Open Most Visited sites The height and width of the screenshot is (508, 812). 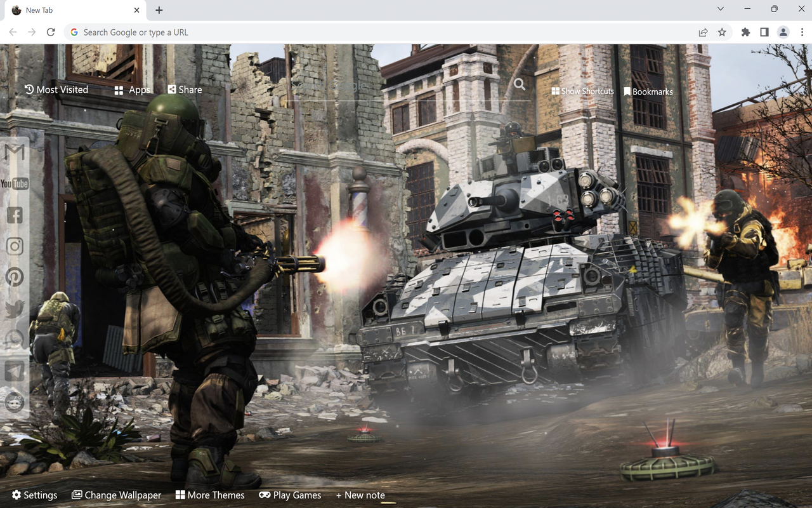56,90
